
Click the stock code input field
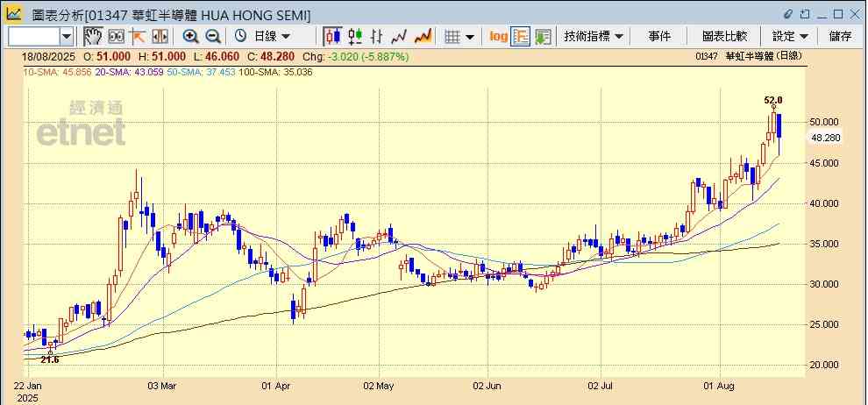(x=34, y=37)
